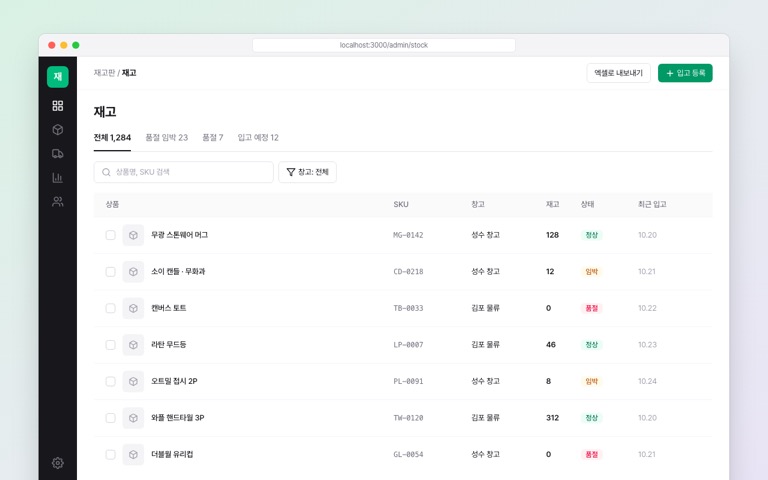Click SKU code LP-0007
768x480 pixels.
408,345
